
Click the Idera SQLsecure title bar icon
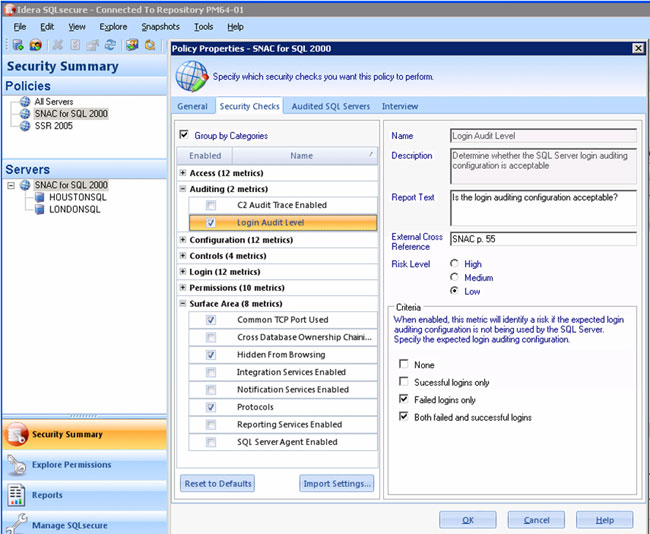click(9, 10)
